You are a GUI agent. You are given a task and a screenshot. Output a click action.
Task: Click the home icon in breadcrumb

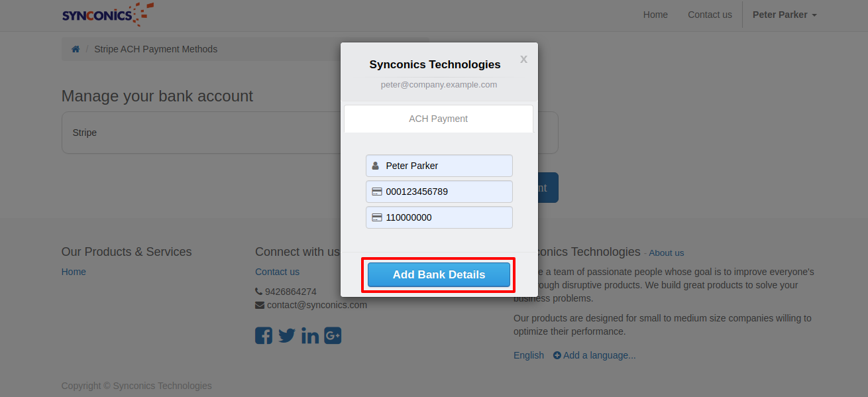tap(76, 49)
